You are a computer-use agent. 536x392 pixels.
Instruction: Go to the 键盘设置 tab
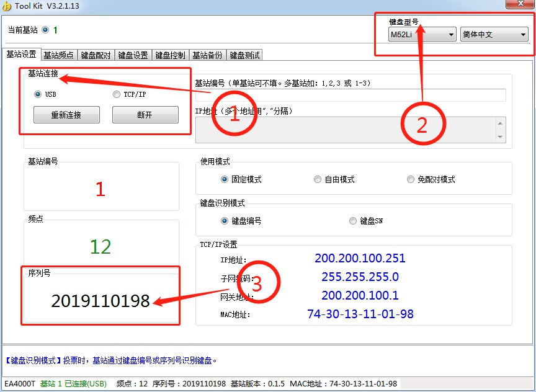pos(133,55)
